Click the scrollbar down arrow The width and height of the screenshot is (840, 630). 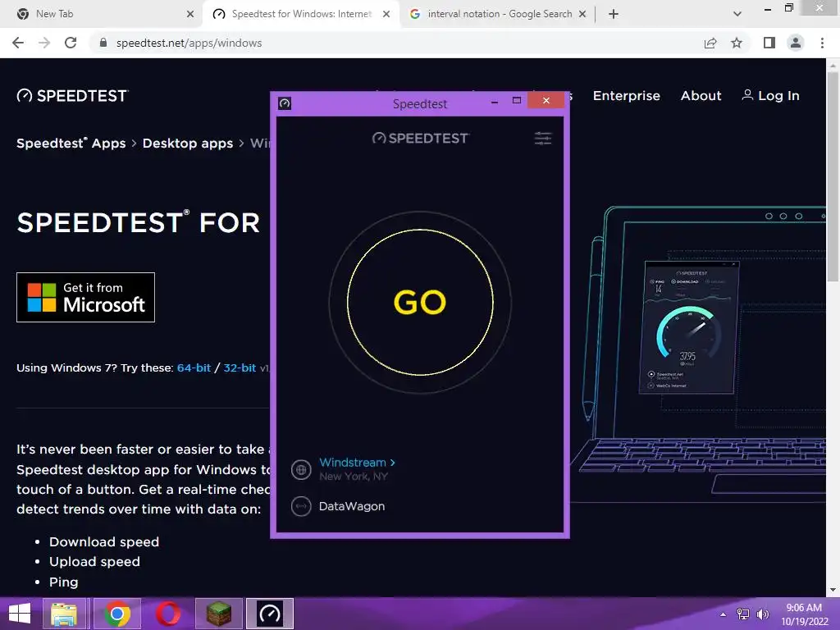tap(833, 590)
